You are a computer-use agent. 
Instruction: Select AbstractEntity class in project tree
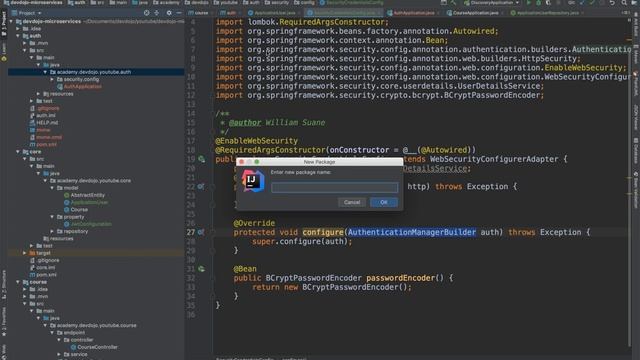coord(87,195)
